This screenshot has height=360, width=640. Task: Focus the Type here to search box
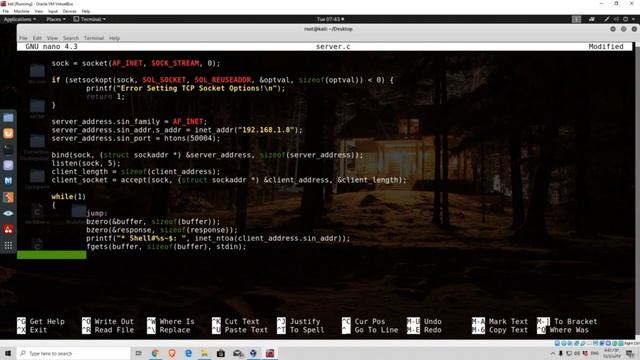(73, 353)
